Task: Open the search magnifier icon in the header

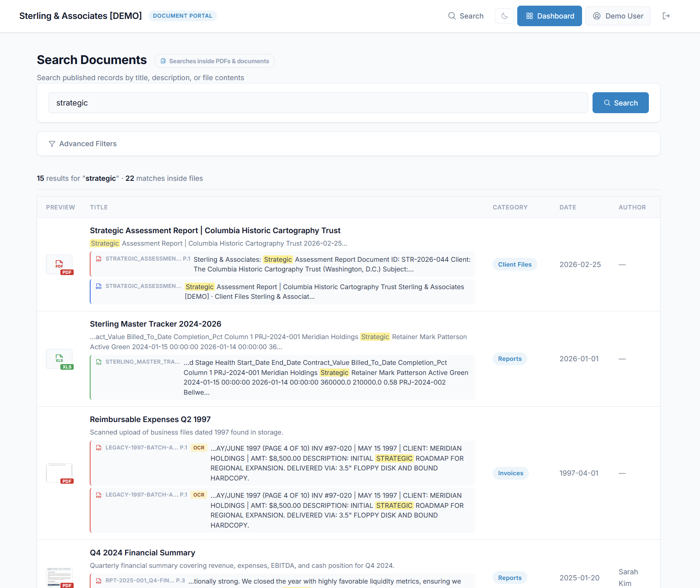Action: point(452,16)
